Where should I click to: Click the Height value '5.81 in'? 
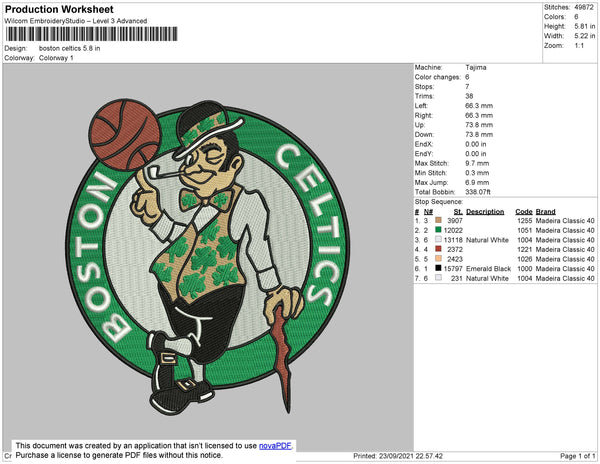click(x=585, y=26)
